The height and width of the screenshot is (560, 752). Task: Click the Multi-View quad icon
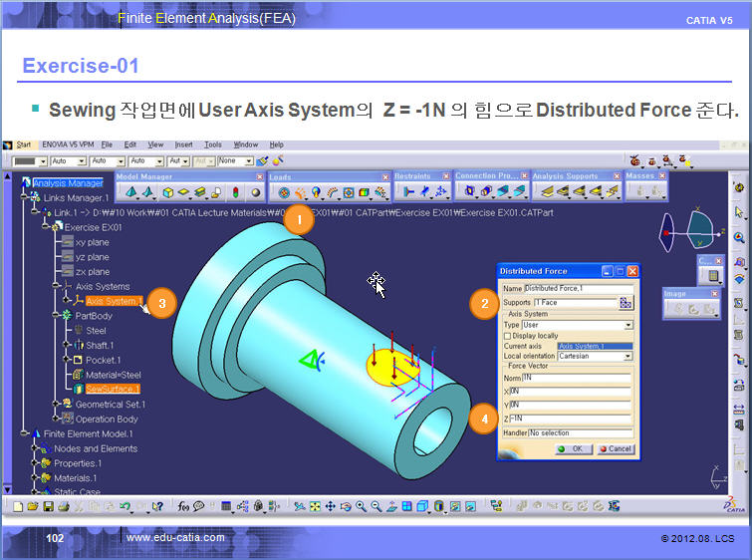(x=406, y=506)
